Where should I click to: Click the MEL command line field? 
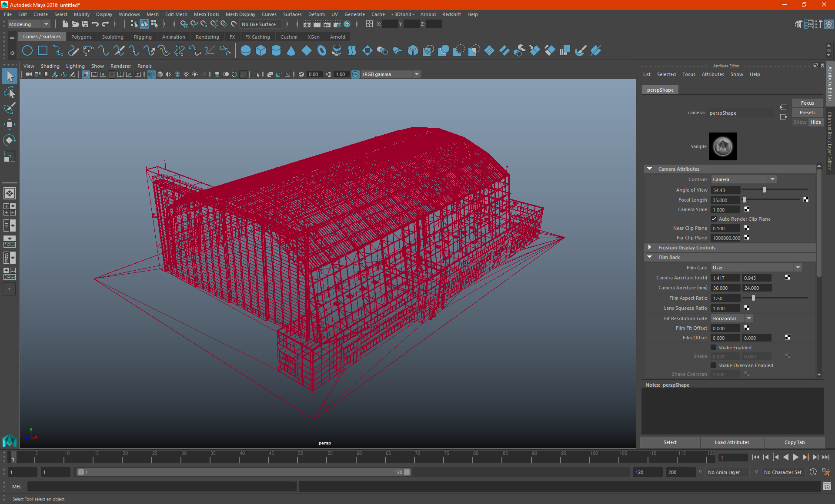[x=162, y=487]
